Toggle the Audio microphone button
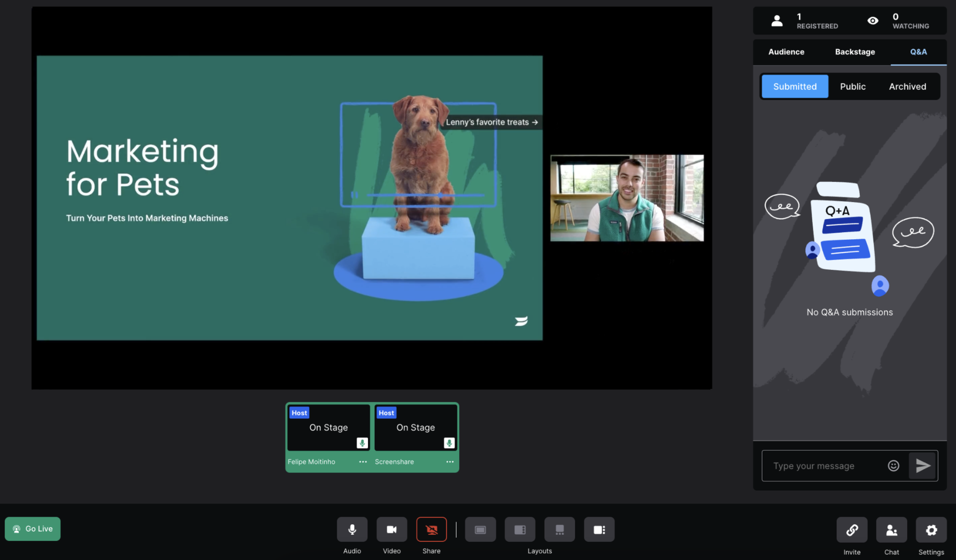 click(352, 529)
